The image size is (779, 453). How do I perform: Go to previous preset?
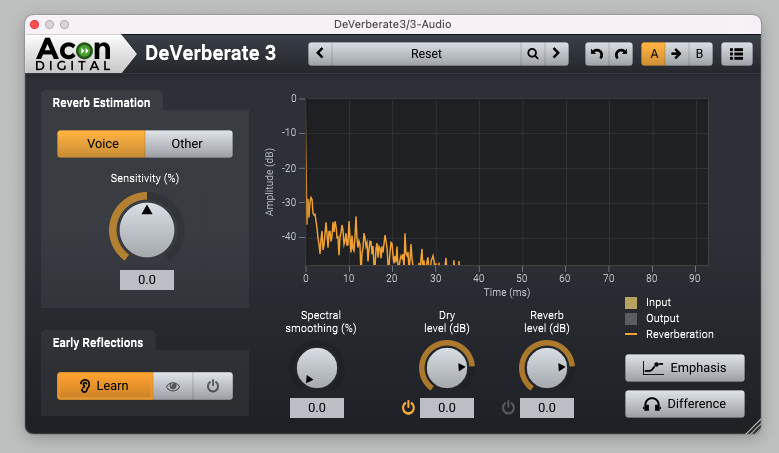pyautogui.click(x=320, y=54)
